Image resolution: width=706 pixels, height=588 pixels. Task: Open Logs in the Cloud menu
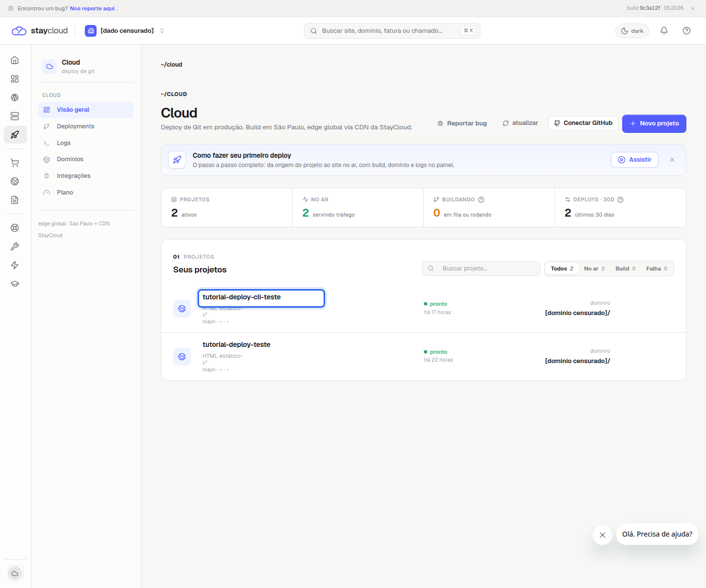pos(86,143)
